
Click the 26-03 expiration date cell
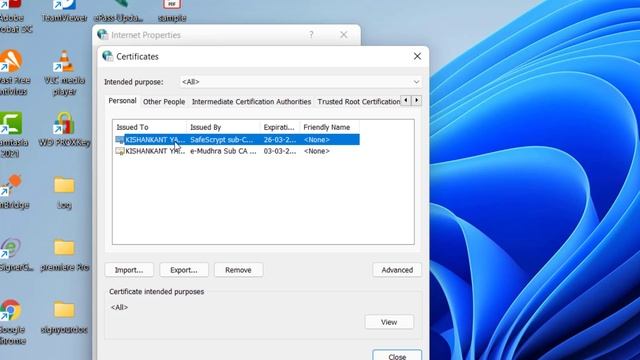pyautogui.click(x=280, y=140)
